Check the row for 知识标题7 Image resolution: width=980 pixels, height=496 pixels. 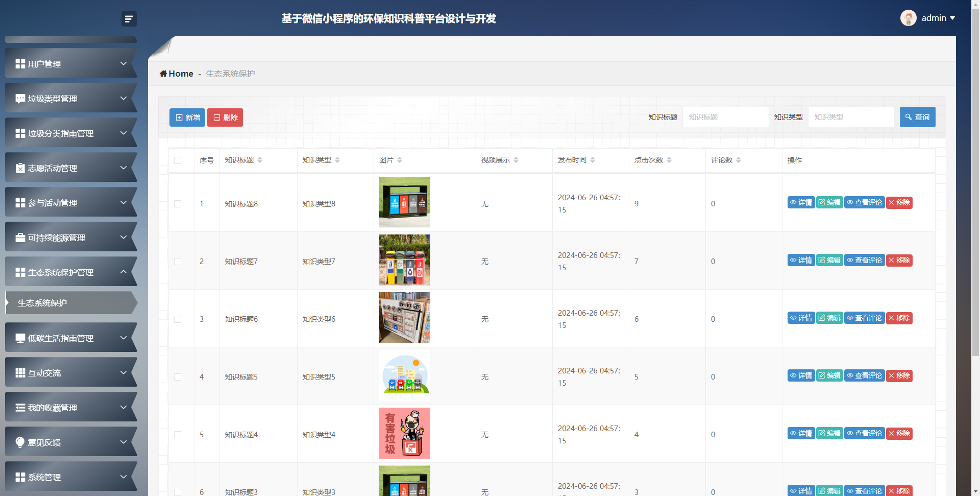178,262
